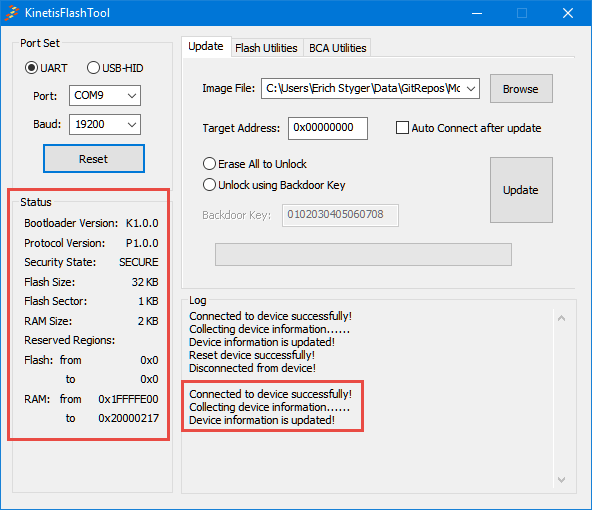Expand the Image File path dropdown
The image size is (592, 510).
470,89
